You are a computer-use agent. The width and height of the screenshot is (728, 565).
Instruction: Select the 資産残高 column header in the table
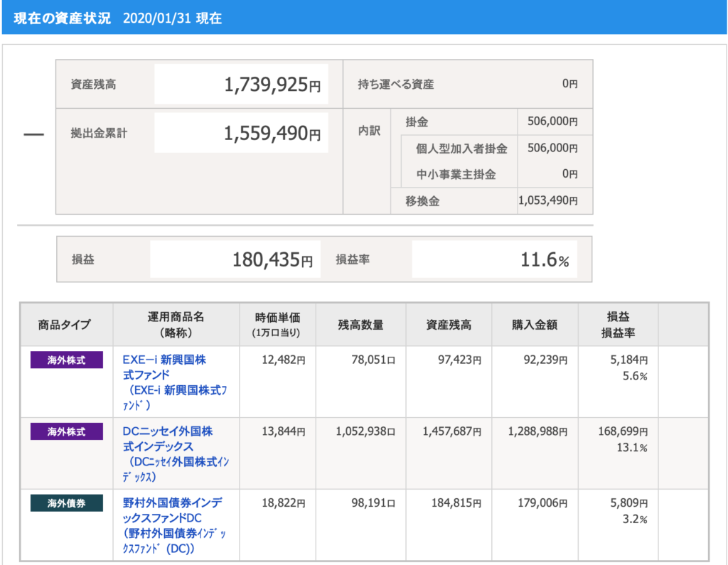449,325
